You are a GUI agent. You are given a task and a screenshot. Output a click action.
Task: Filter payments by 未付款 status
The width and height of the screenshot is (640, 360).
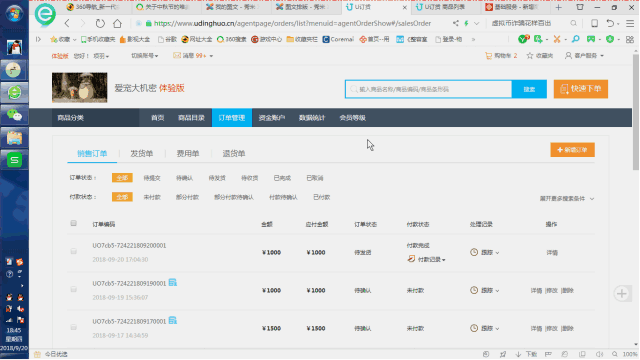tap(152, 197)
